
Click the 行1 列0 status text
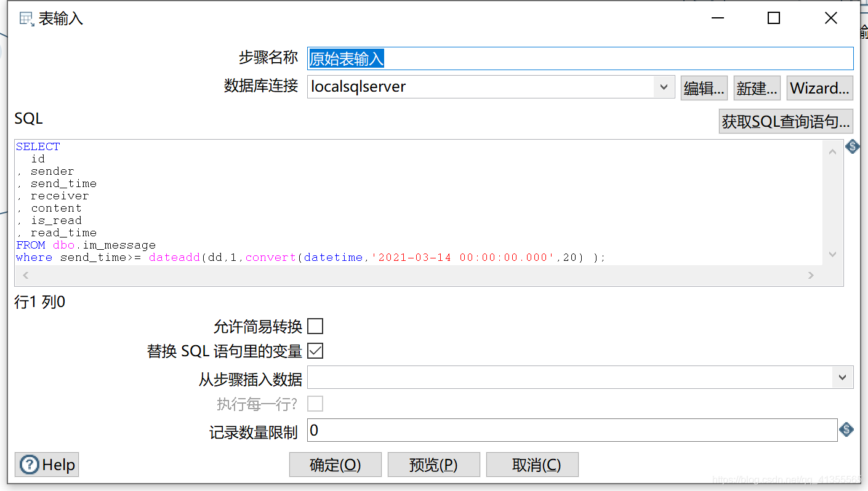[x=39, y=302]
